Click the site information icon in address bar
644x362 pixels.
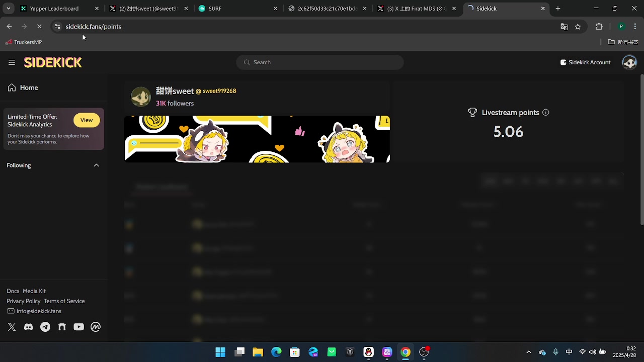[x=57, y=27]
